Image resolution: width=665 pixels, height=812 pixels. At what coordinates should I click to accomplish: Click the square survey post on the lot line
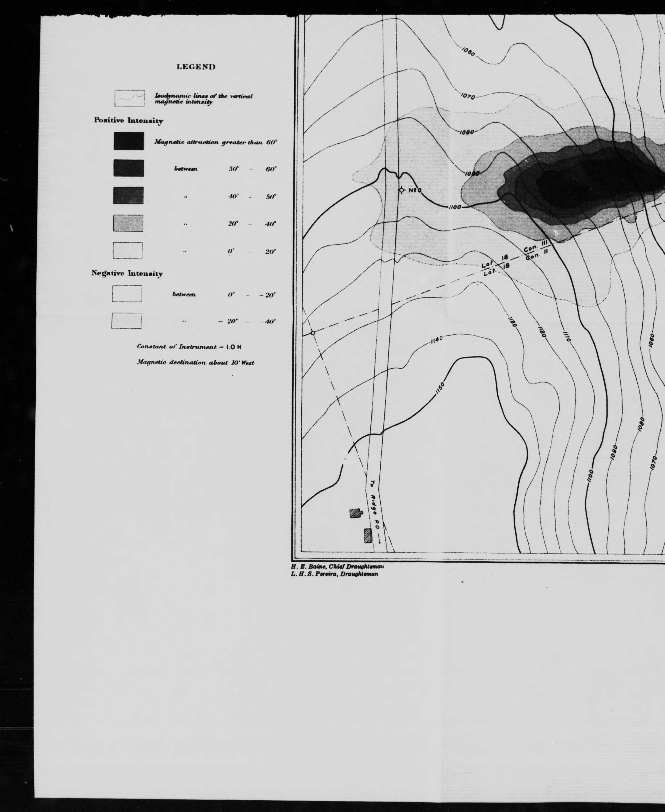pyautogui.click(x=313, y=332)
